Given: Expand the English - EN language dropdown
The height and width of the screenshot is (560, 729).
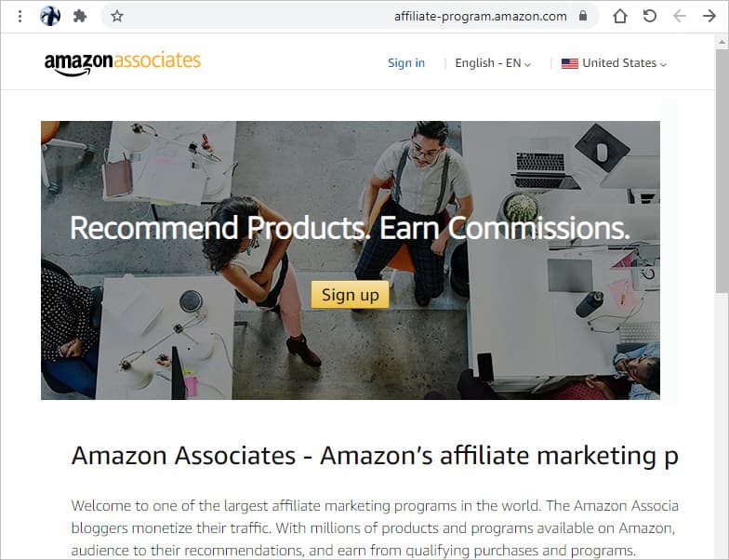Looking at the screenshot, I should coord(493,63).
